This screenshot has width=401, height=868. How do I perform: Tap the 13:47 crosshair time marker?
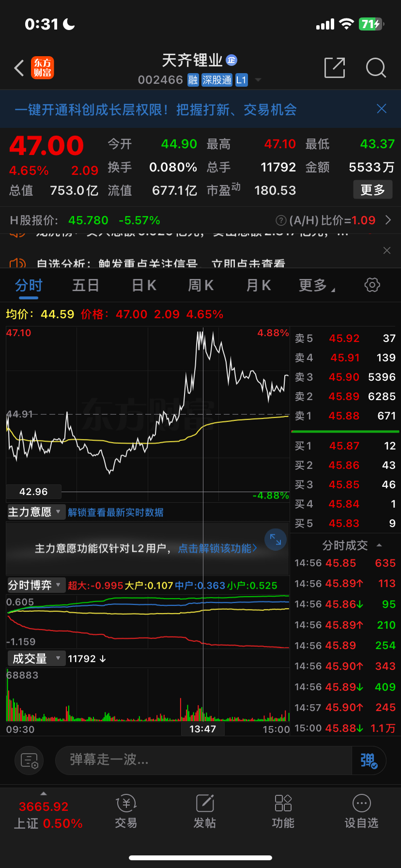202,729
